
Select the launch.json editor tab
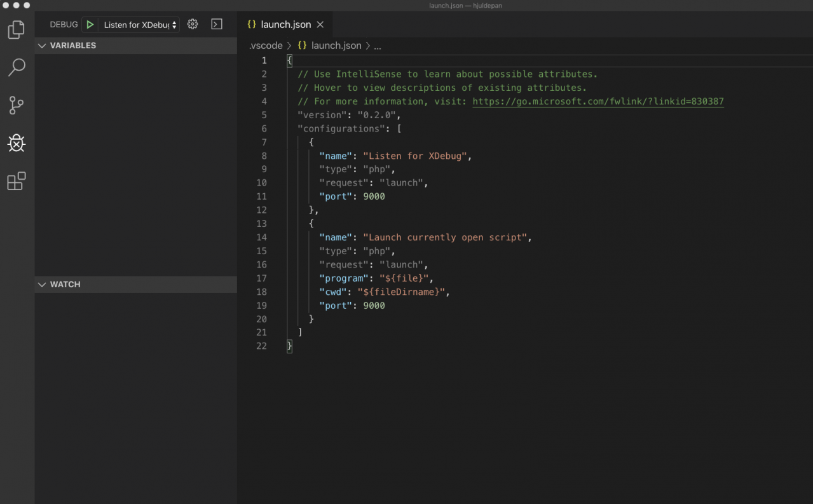[285, 25]
